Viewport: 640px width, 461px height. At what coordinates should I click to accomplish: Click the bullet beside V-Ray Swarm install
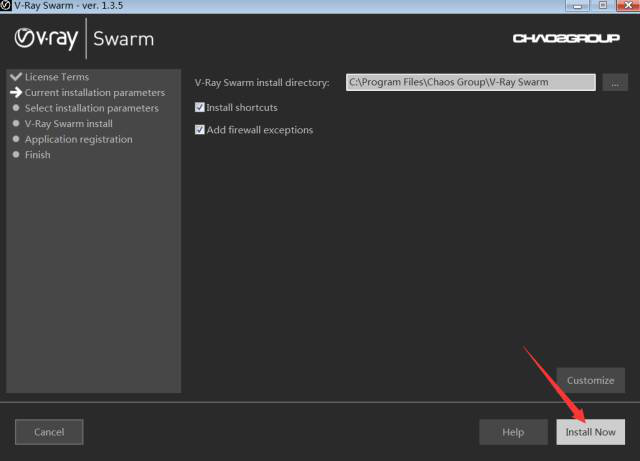[16, 123]
